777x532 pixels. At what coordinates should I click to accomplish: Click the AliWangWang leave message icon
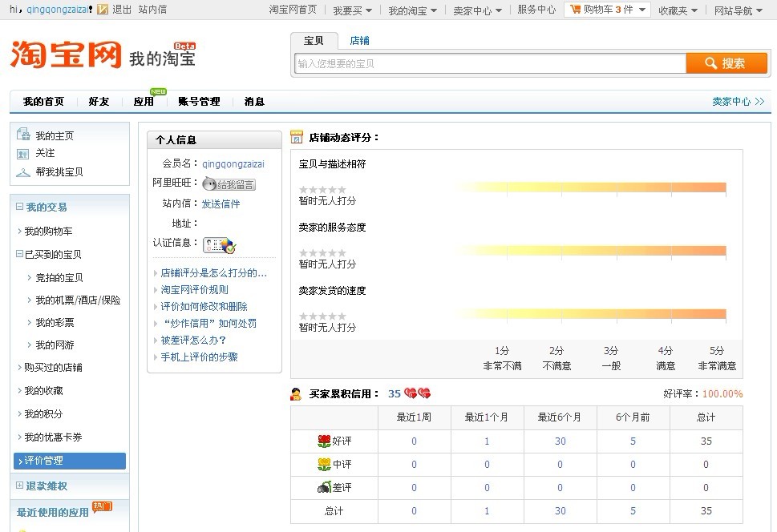229,184
